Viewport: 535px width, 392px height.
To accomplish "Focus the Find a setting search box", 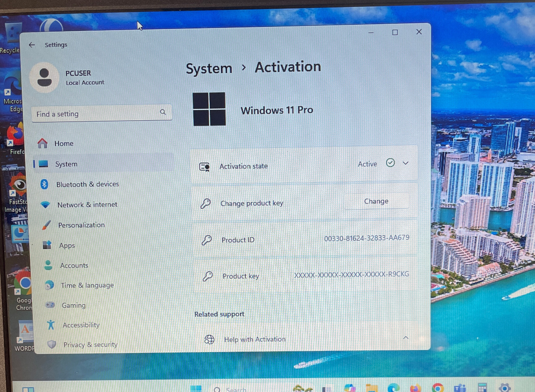I will point(102,113).
